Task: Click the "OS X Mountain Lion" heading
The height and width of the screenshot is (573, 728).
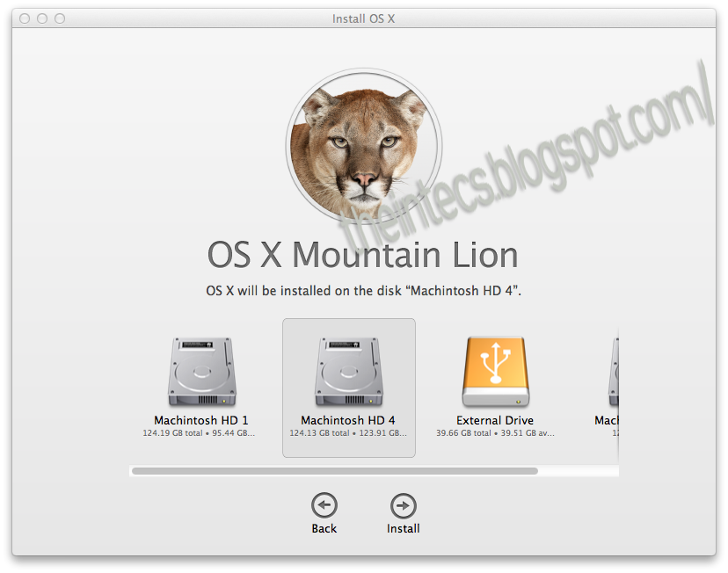Action: [362, 255]
